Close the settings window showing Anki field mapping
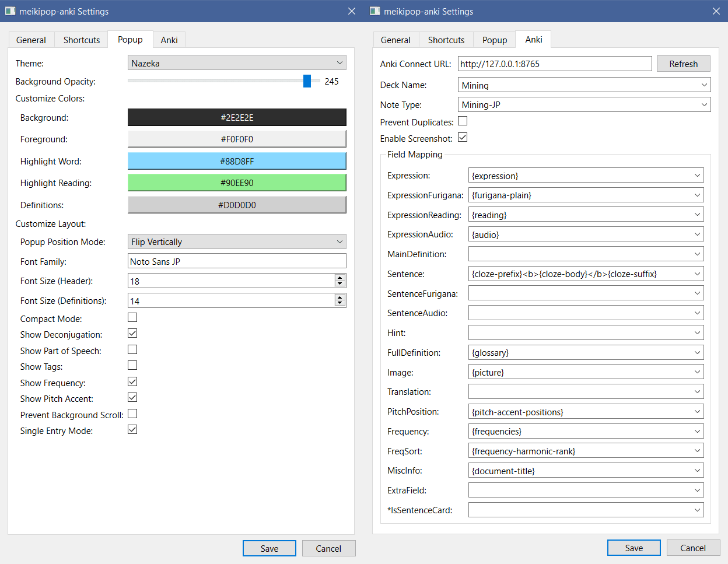This screenshot has width=728, height=564. (716, 11)
